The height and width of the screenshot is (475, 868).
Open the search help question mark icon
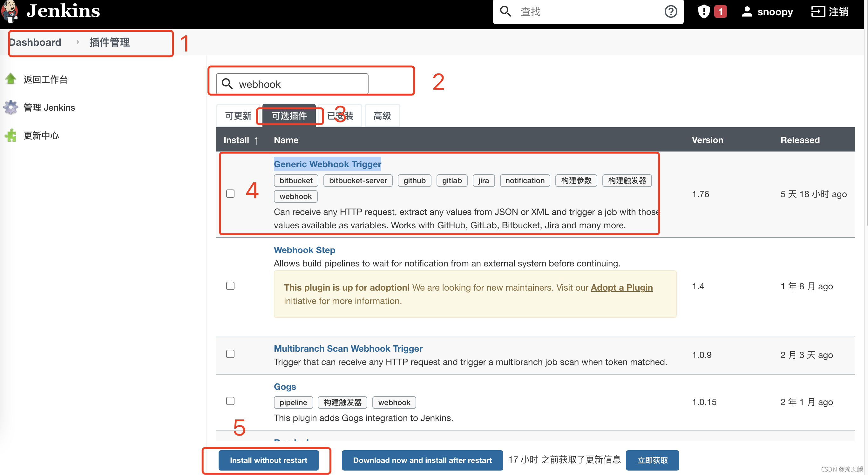(x=671, y=11)
